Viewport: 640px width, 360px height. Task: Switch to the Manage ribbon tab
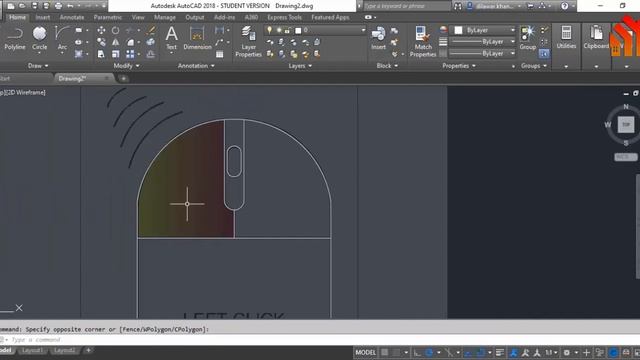coord(165,18)
